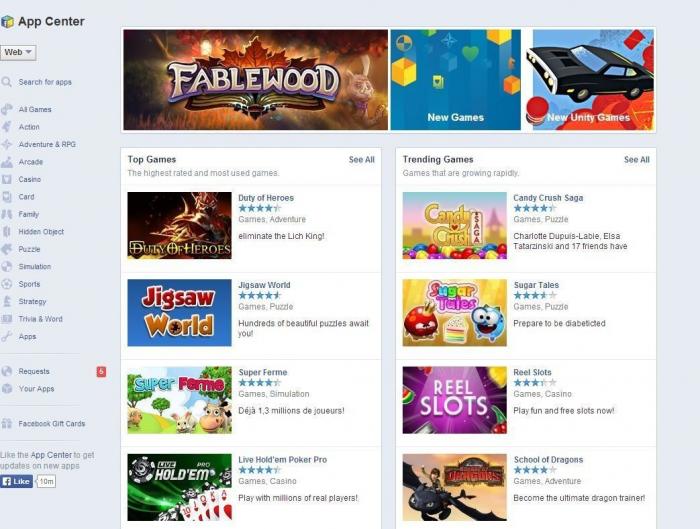The image size is (700, 529).
Task: Click the Facebook Like button
Action: (x=17, y=481)
